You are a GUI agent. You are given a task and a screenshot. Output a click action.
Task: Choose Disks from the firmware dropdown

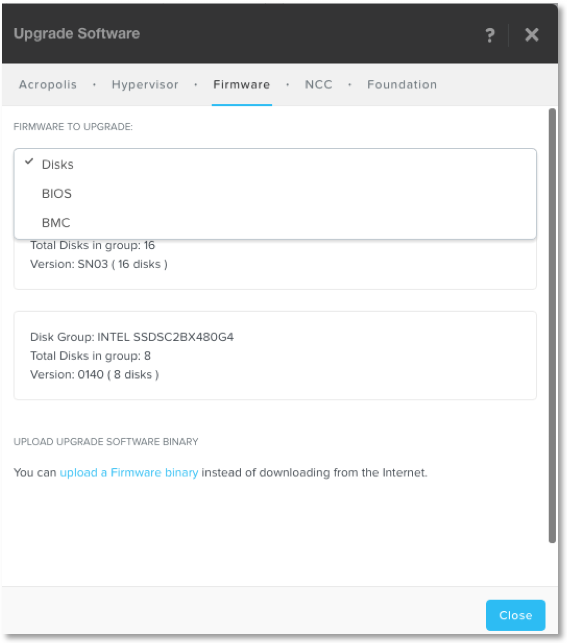[275, 164]
